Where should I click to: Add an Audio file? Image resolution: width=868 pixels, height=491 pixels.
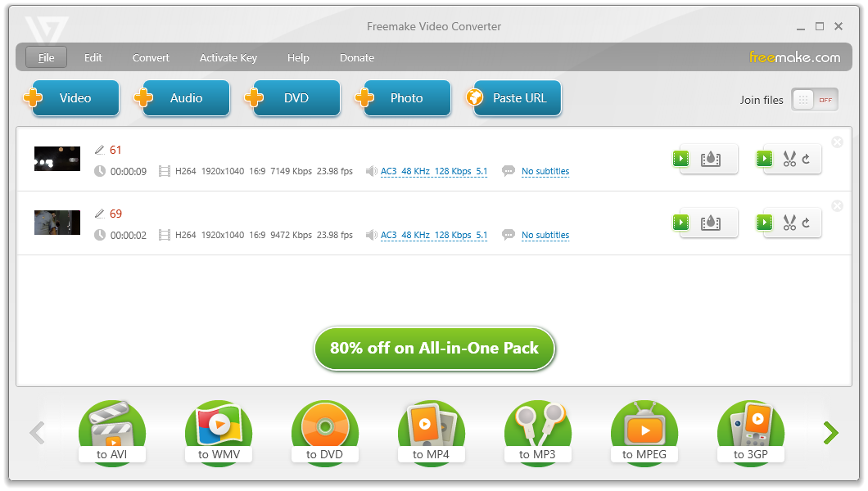[183, 98]
